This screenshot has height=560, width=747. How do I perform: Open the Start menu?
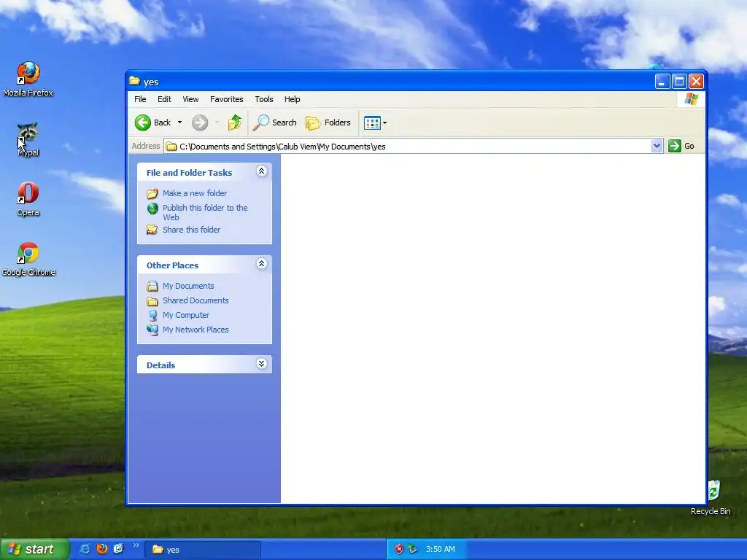click(x=35, y=549)
